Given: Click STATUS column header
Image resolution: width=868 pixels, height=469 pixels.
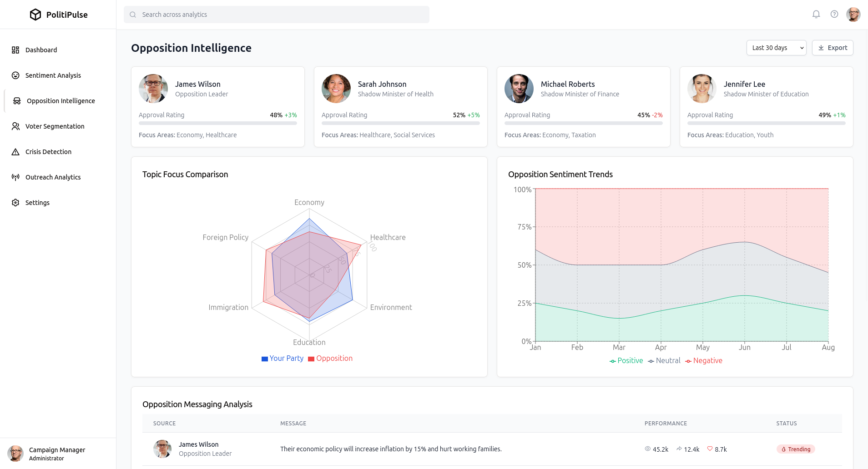Looking at the screenshot, I should point(787,423).
